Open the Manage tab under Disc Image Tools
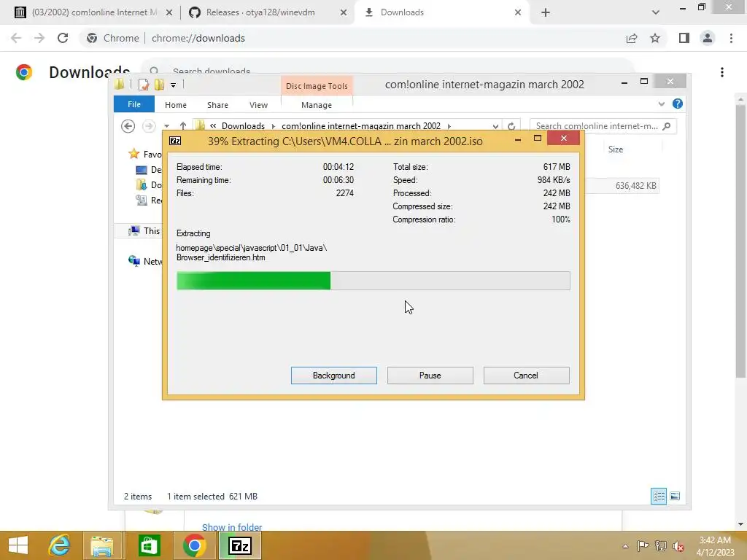This screenshot has height=560, width=747. 317,105
